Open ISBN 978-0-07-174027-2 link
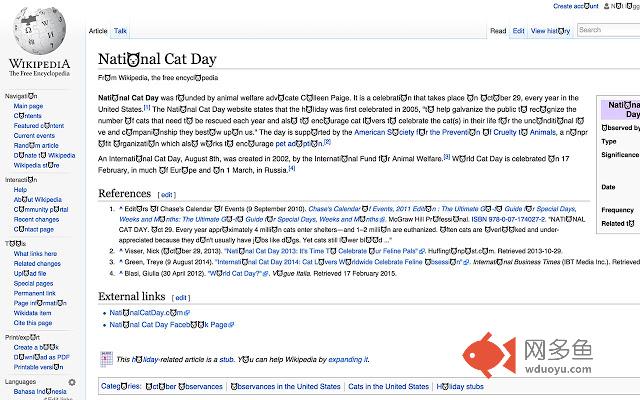Screen dimensions: 640x400 (508, 220)
